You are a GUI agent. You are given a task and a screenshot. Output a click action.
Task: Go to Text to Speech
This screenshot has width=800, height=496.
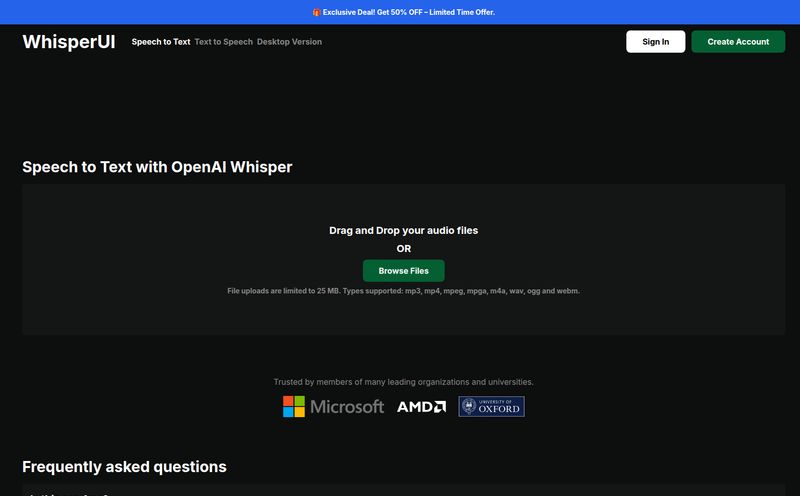pyautogui.click(x=223, y=42)
